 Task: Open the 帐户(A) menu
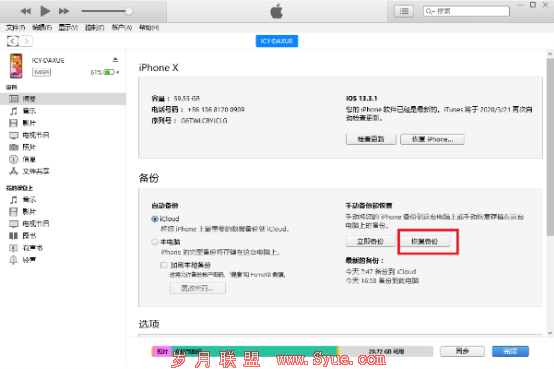(122, 28)
